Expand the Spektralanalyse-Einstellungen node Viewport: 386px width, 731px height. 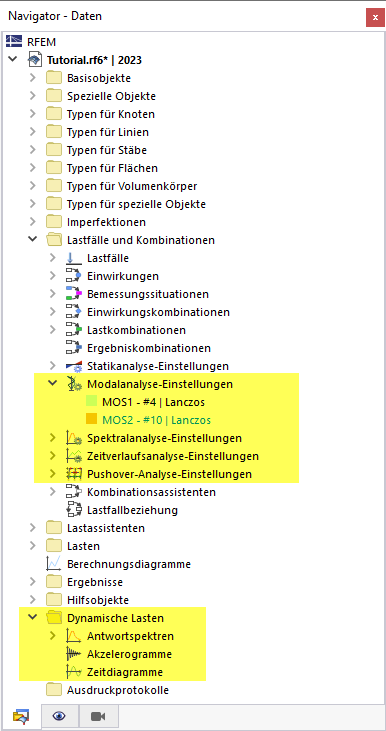(53, 438)
